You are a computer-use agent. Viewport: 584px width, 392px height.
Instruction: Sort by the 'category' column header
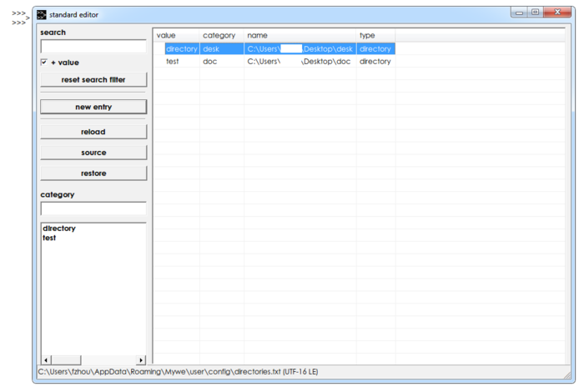tap(219, 35)
